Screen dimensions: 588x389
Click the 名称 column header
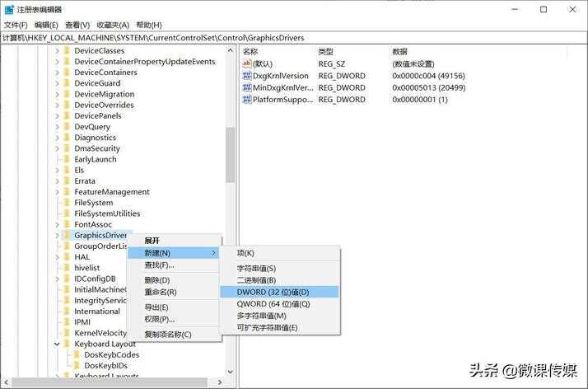tap(250, 51)
